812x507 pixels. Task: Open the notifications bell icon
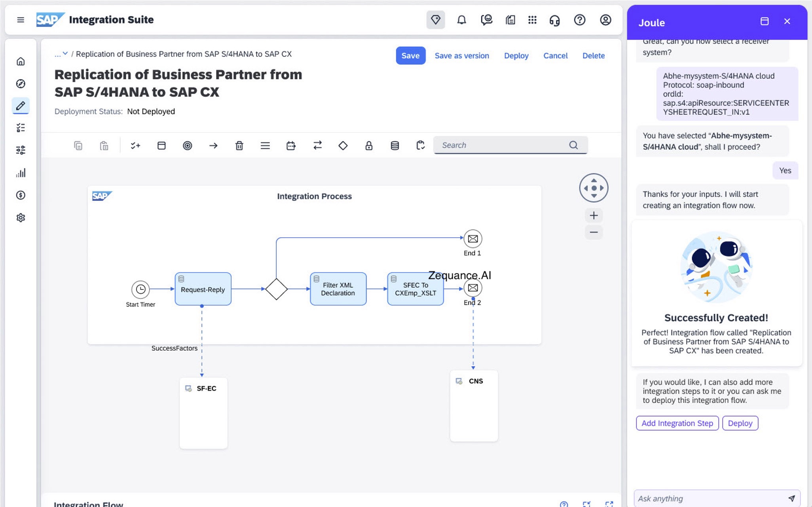(461, 20)
